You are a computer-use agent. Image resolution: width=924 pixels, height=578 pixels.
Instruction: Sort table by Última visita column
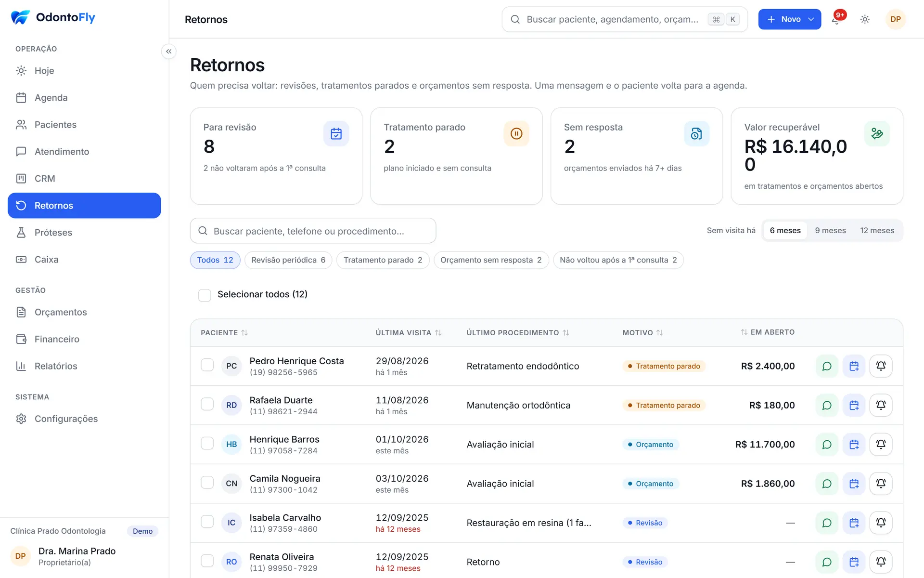(408, 333)
